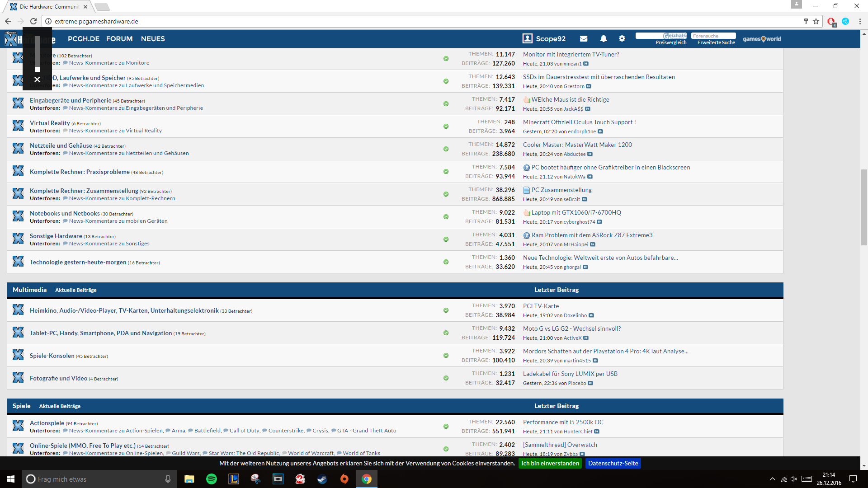Click the bookmark star in address bar
868x488 pixels.
816,21
